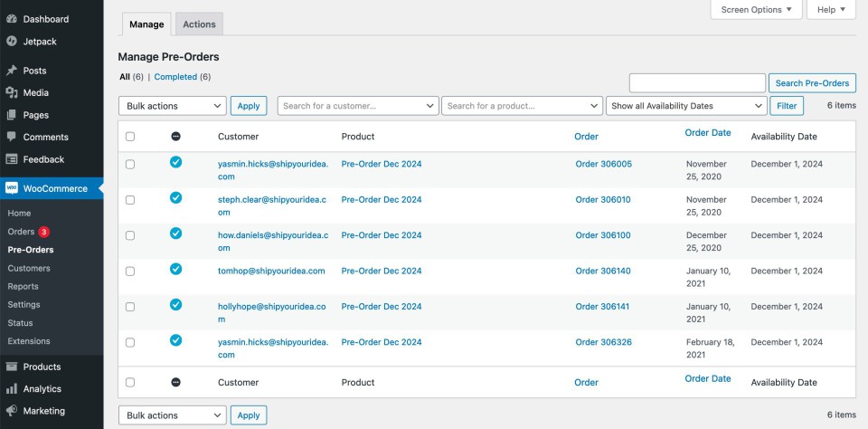Expand the Show all Availability Dates dropdown
The height and width of the screenshot is (429, 868).
[686, 106]
